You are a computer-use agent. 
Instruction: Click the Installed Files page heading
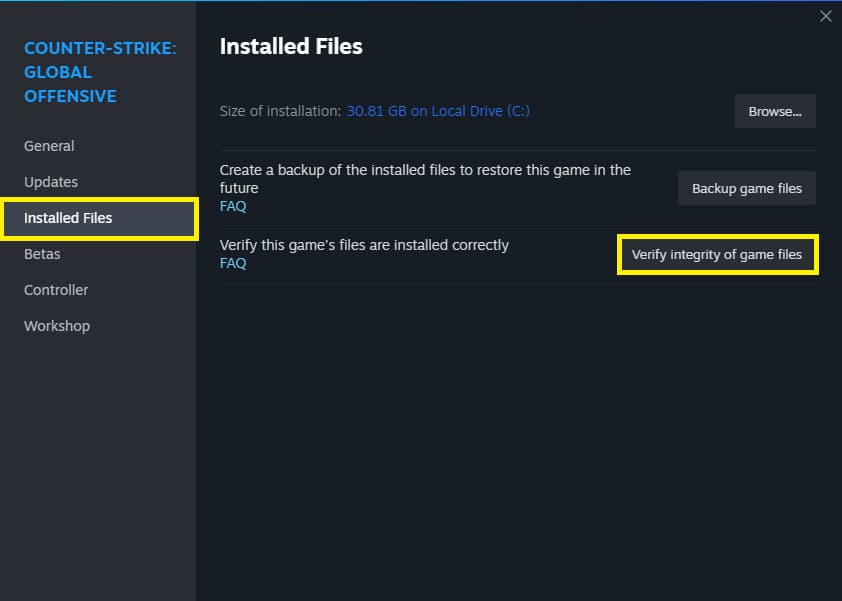tap(291, 46)
